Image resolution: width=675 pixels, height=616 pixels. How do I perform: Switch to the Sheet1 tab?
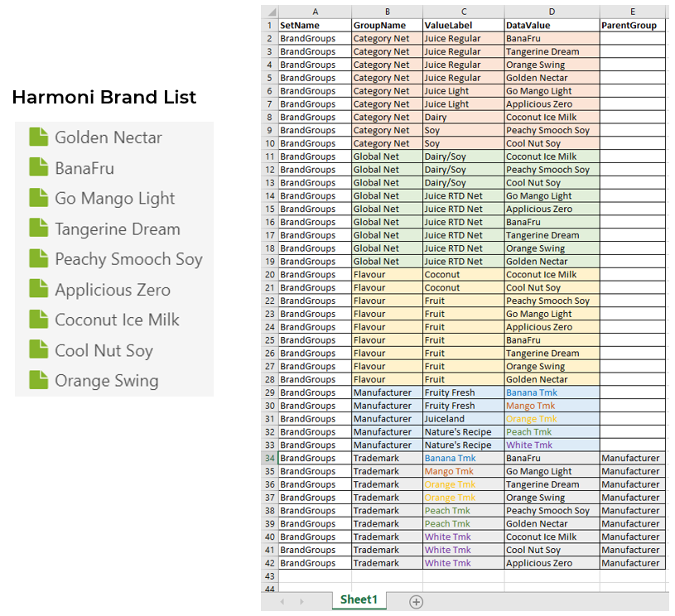pos(359,599)
